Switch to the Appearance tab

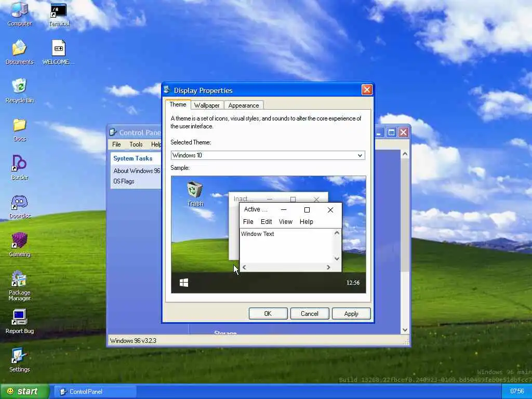point(244,105)
